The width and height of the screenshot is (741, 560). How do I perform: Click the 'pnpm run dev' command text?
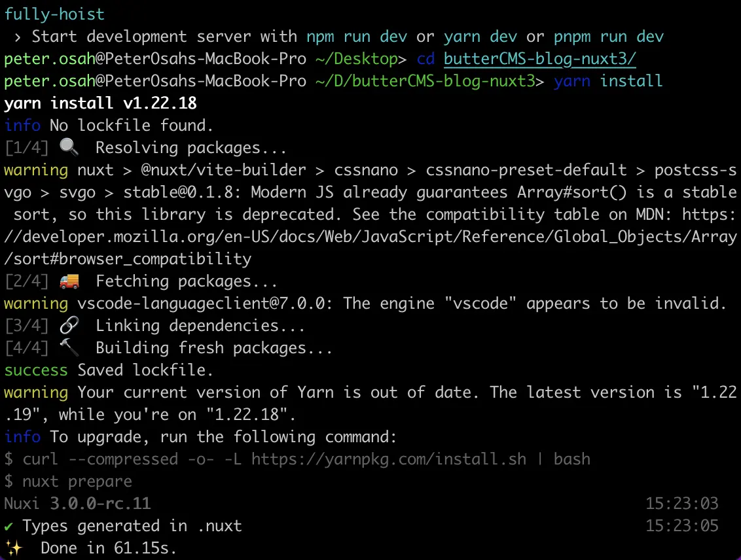click(609, 37)
